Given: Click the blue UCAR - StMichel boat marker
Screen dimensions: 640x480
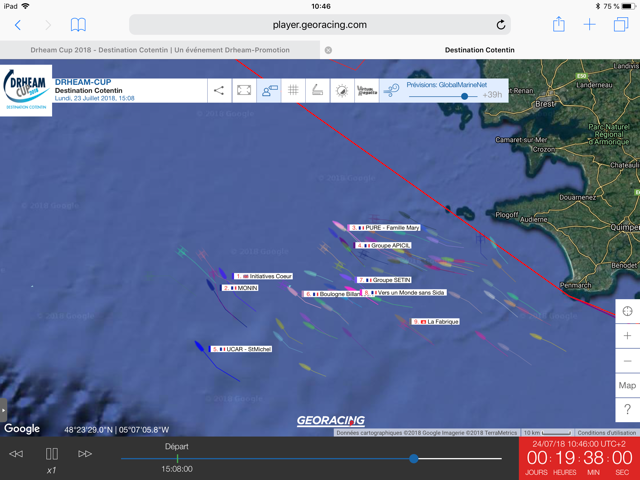Looking at the screenshot, I should click(x=199, y=346).
